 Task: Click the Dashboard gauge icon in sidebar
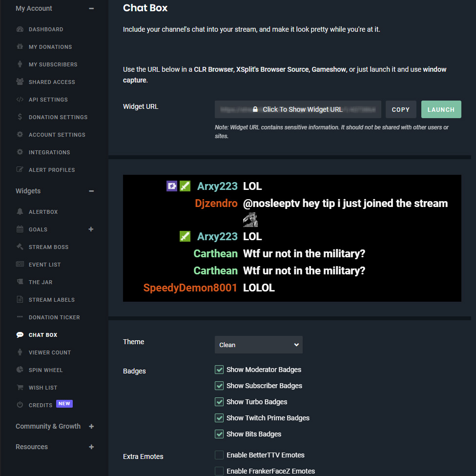point(20,29)
